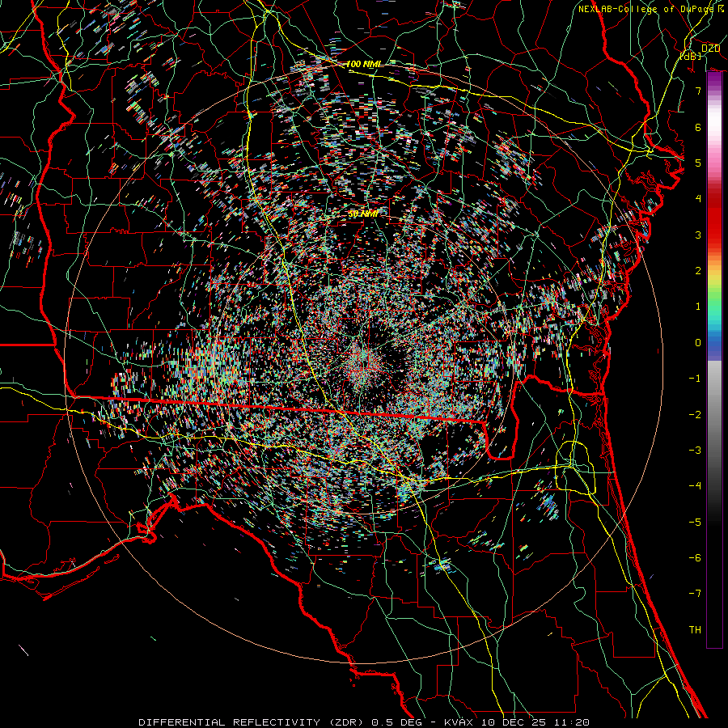Click the -2 value on the dB scale

click(695, 415)
